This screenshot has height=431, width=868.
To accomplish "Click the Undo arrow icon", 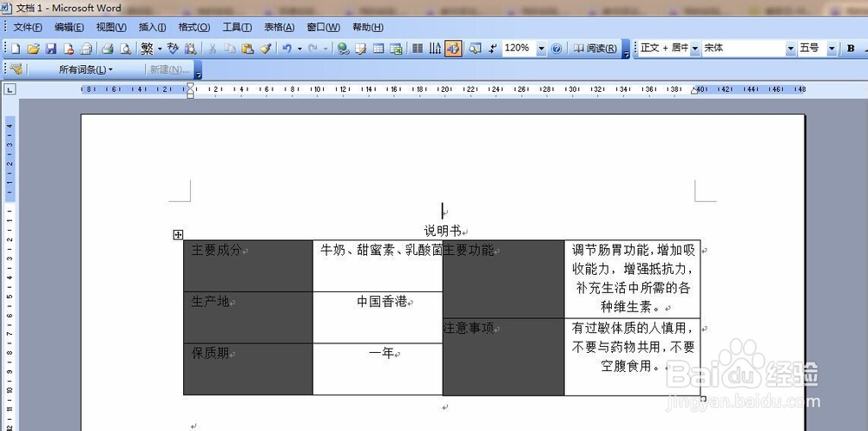I will (286, 49).
